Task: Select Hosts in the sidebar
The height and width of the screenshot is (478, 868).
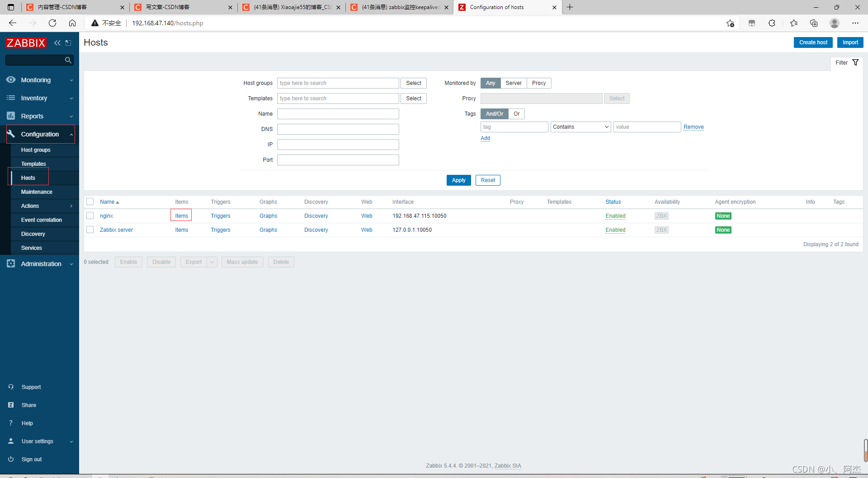Action: coord(28,178)
